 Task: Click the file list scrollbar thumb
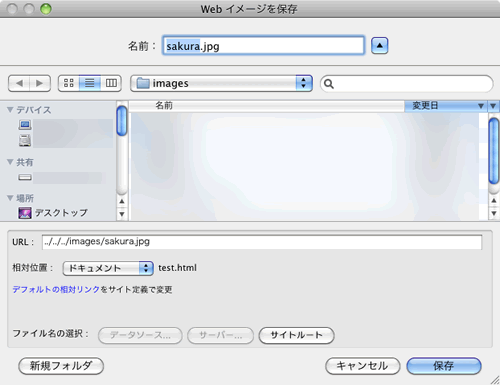tap(494, 151)
